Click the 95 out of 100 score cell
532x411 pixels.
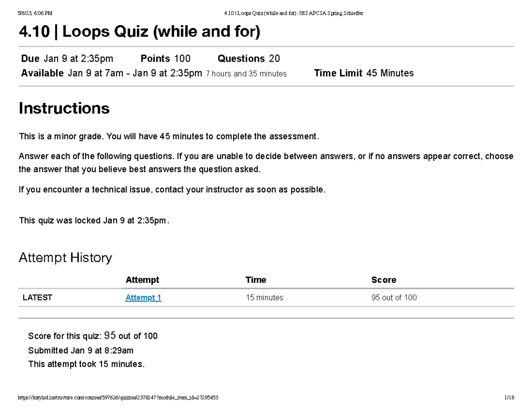[394, 297]
